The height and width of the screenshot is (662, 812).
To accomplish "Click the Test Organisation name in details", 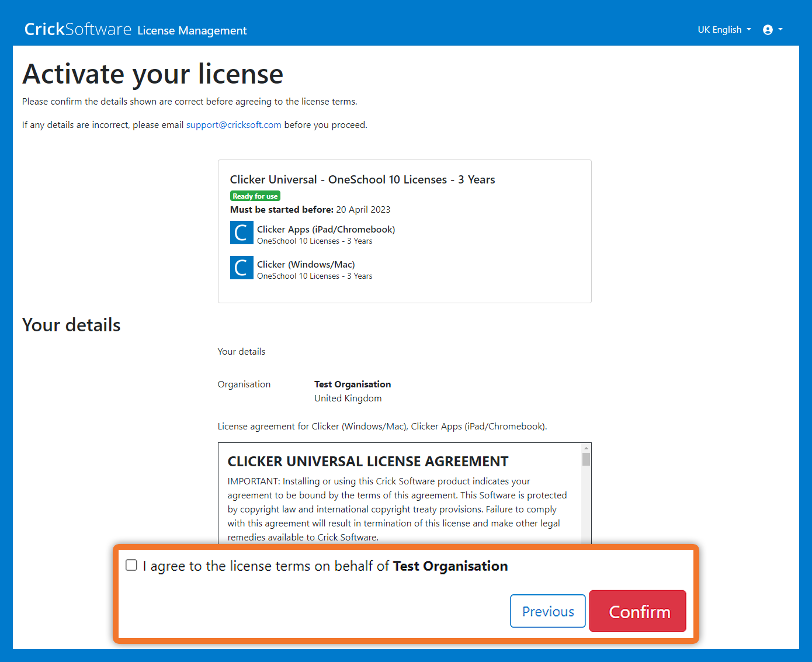I will coord(352,384).
